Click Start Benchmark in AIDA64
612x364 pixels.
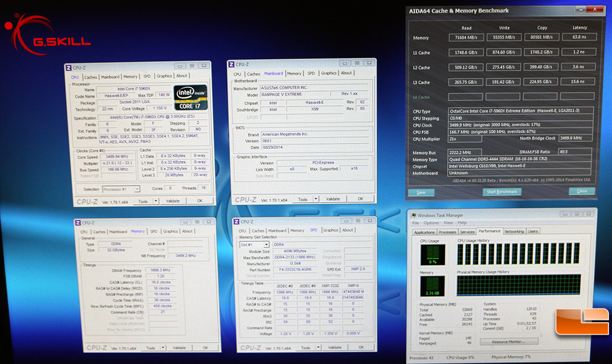[502, 191]
